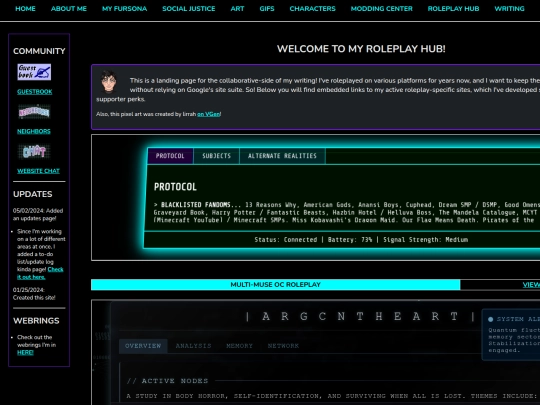
Task: Open MY FURSONA page
Action: click(x=124, y=9)
